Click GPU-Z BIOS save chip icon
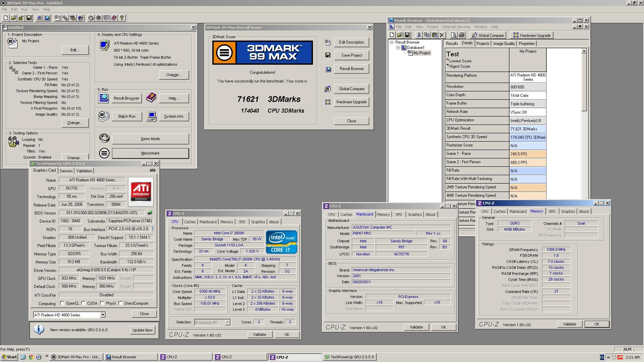Image resolution: width=644 pixels, height=362 pixels. click(150, 213)
